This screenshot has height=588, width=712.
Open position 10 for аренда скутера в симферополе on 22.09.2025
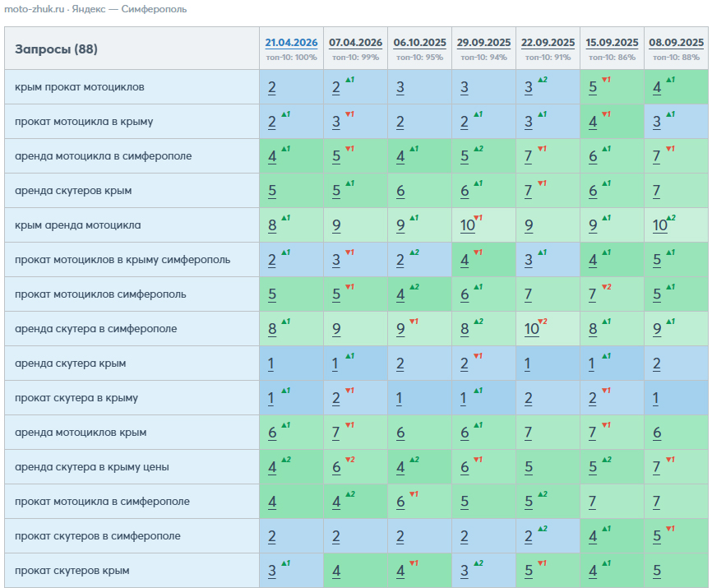531,329
